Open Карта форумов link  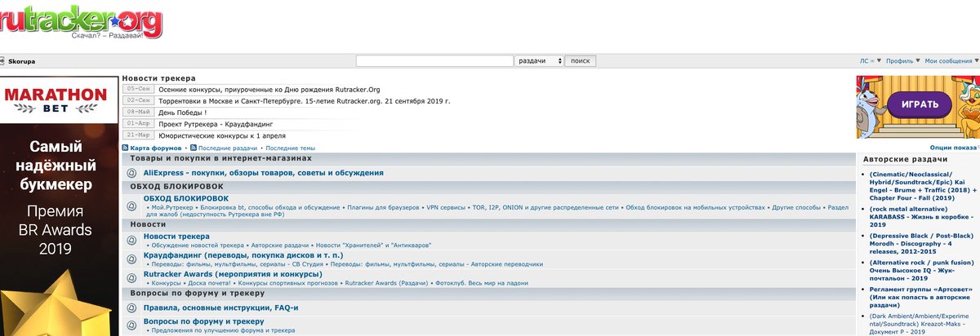point(155,148)
